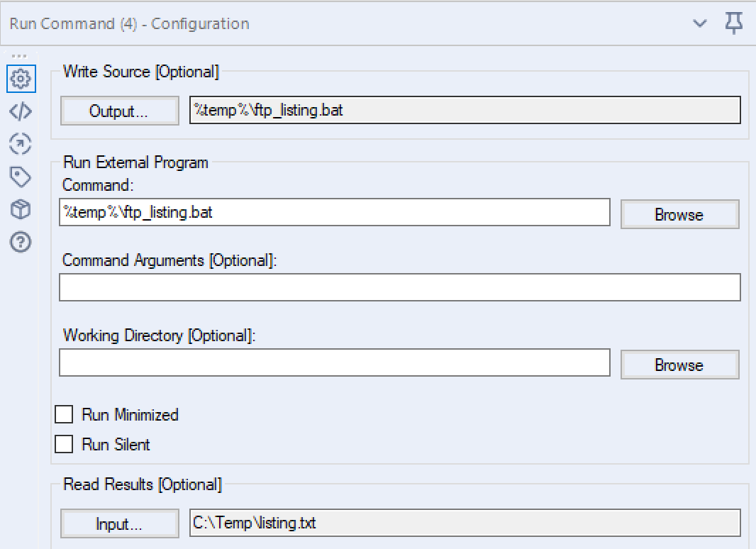
Task: Click the Output button for Write Source
Action: click(x=119, y=110)
